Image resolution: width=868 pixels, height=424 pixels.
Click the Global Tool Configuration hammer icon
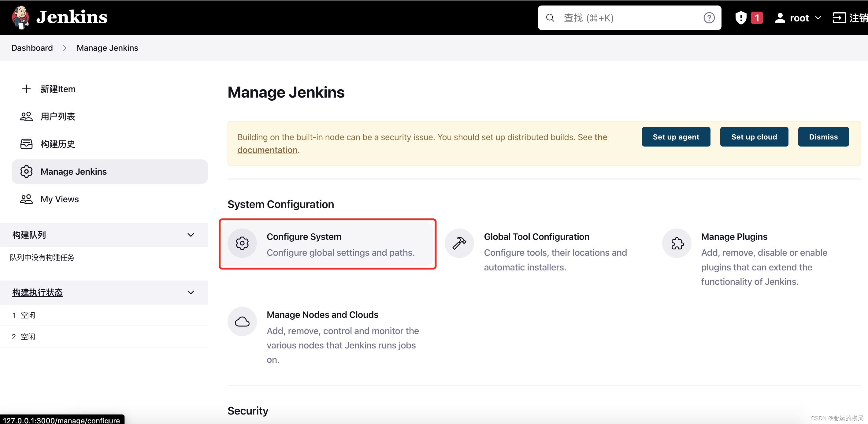click(x=459, y=243)
